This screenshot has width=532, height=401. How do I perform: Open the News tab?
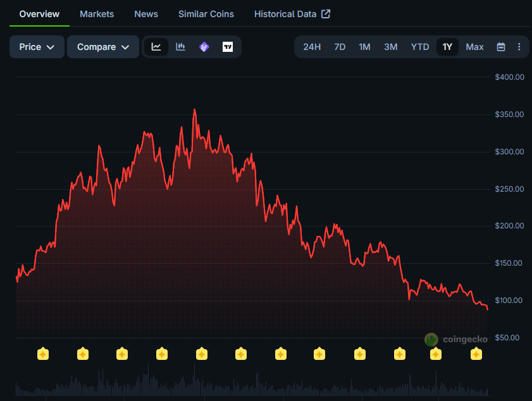[146, 14]
